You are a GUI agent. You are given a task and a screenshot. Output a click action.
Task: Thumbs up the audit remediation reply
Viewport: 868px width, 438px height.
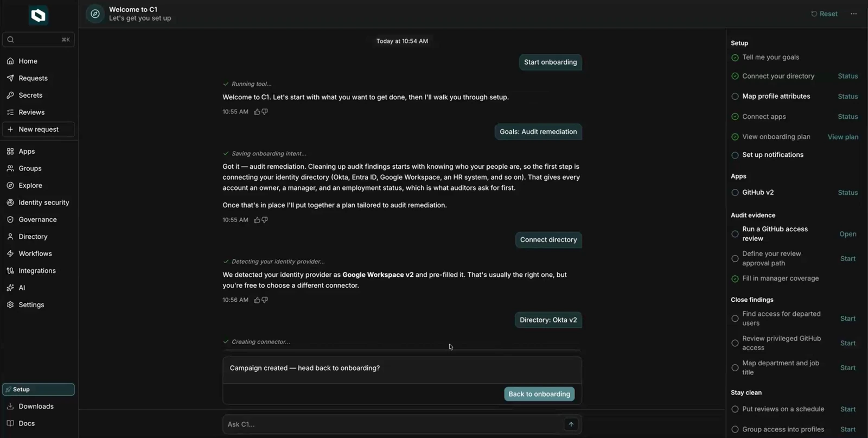pos(257,220)
